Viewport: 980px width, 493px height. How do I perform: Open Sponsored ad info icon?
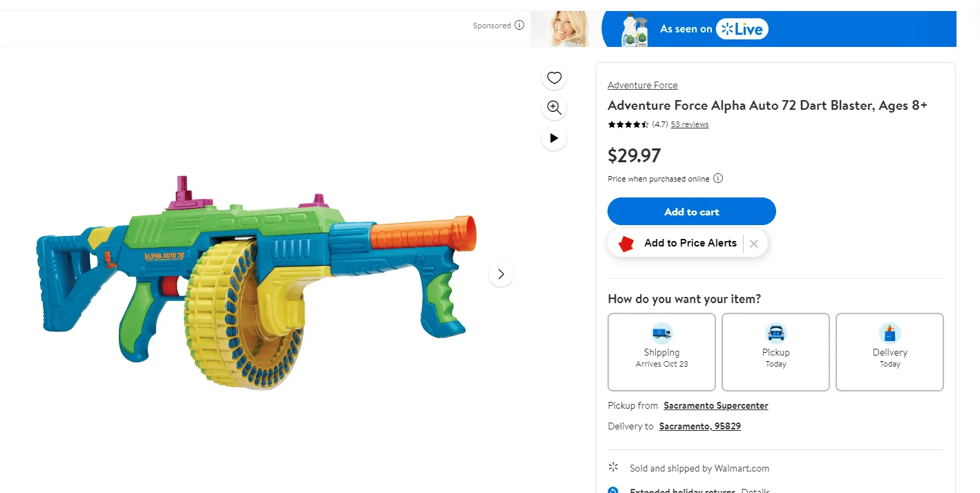pyautogui.click(x=519, y=26)
